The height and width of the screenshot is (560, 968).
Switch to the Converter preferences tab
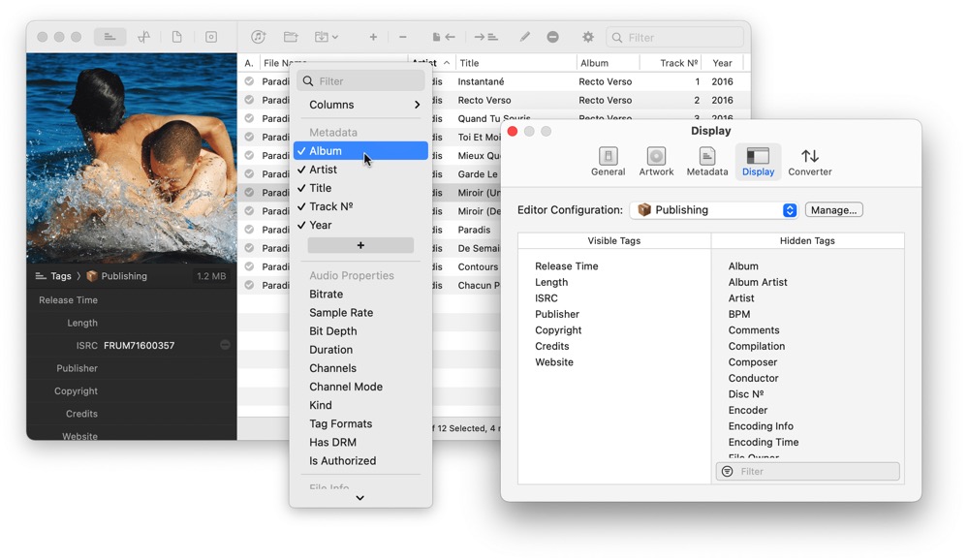(x=809, y=161)
